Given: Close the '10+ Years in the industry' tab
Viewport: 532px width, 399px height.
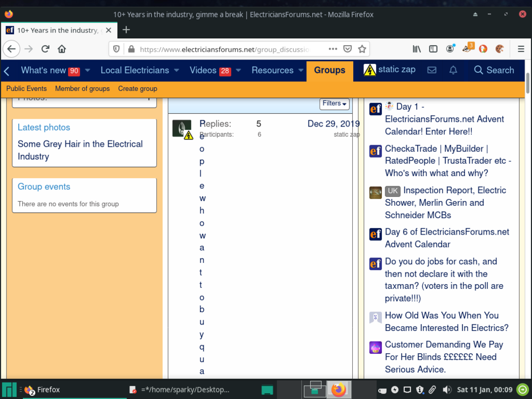Looking at the screenshot, I should tap(109, 30).
